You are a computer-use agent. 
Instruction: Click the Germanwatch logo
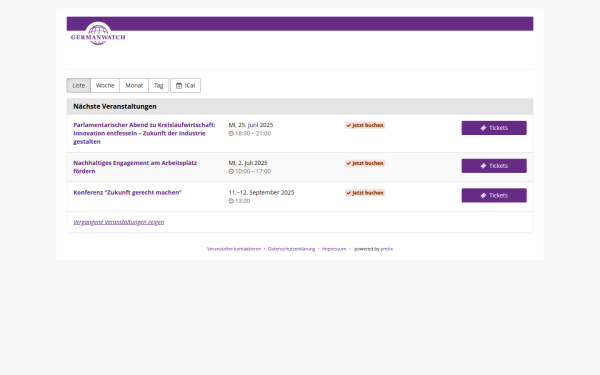98,33
